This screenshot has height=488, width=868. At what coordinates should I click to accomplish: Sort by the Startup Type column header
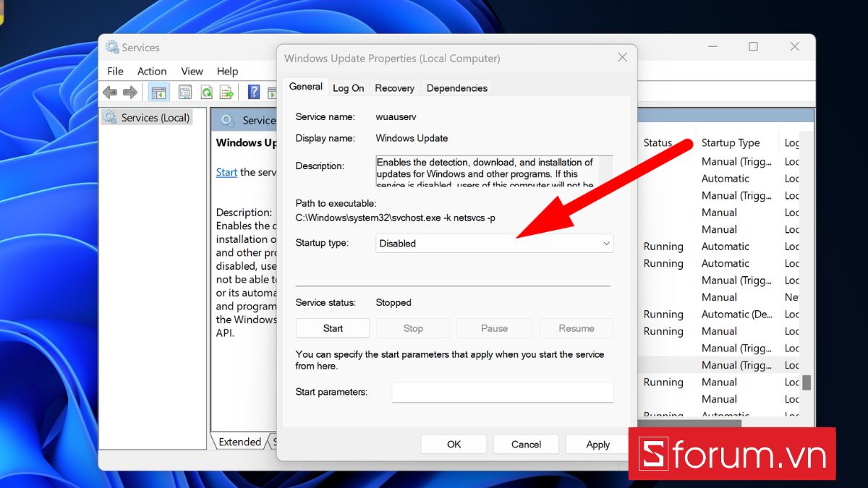(731, 143)
